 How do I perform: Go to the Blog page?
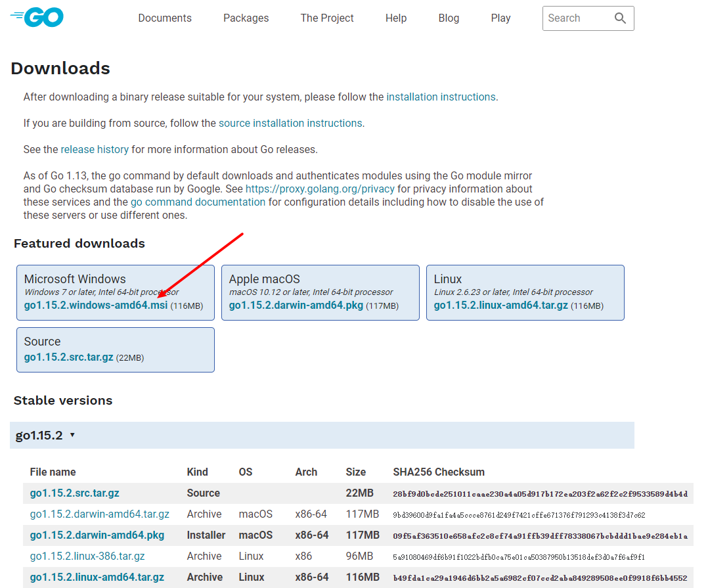pyautogui.click(x=449, y=18)
